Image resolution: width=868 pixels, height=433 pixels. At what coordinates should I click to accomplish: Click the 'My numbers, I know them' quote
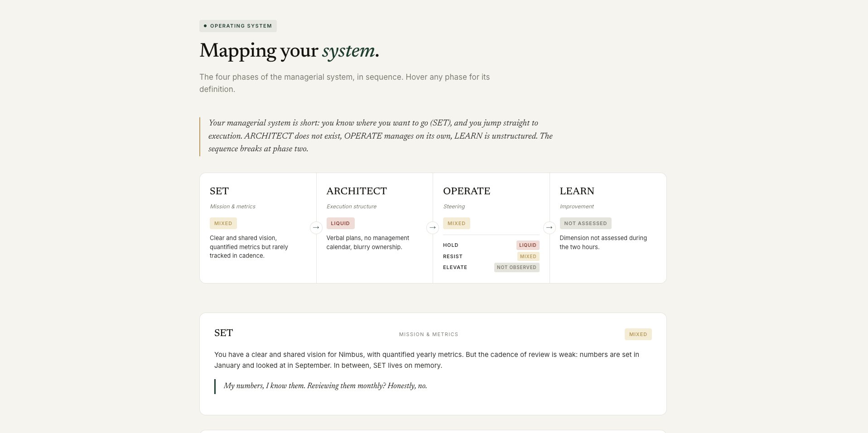(325, 386)
